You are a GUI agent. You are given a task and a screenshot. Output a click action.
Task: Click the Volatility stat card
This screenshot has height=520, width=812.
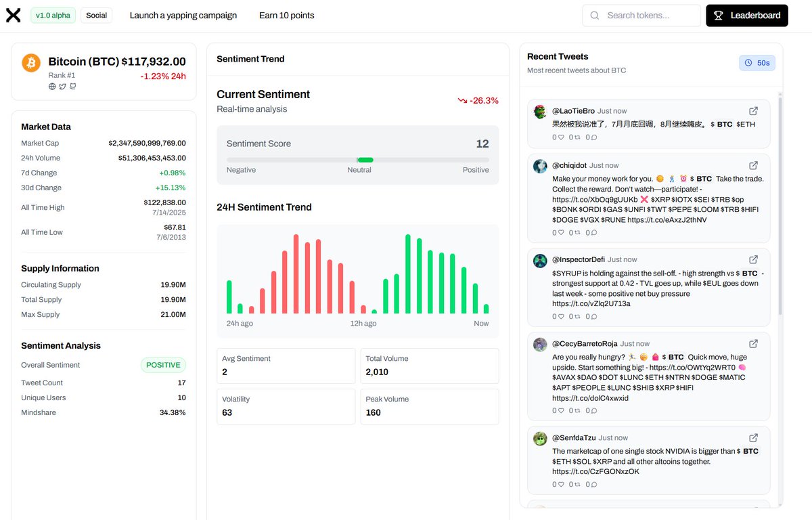coord(286,406)
